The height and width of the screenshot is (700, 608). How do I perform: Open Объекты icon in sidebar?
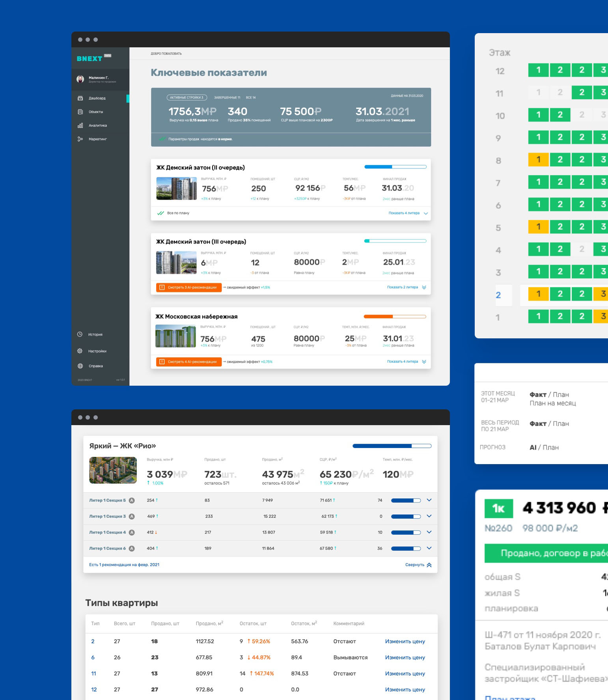click(80, 112)
